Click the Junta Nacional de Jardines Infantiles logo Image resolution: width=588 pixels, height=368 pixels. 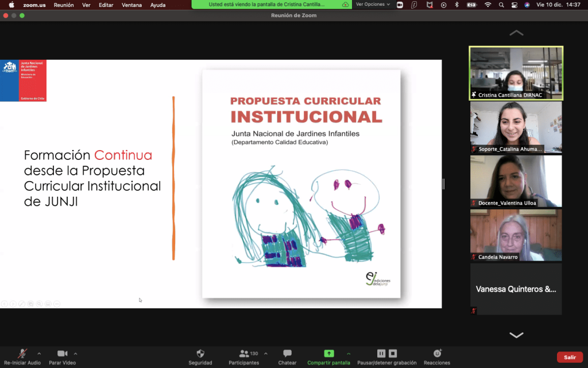(x=23, y=80)
